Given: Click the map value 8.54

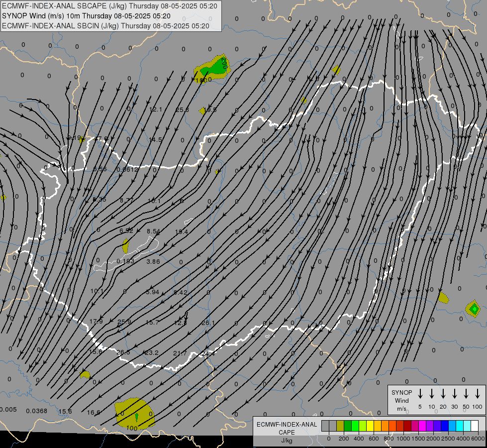Looking at the screenshot, I should click(x=153, y=231).
